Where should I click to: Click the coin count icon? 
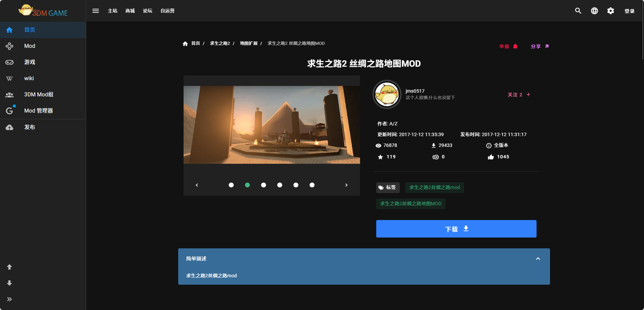click(x=436, y=157)
